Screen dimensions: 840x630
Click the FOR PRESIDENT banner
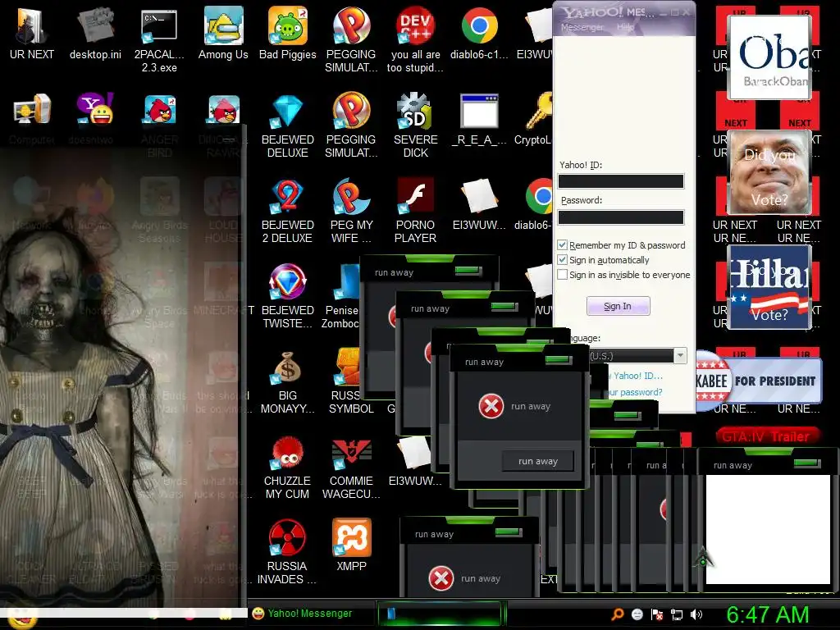point(759,381)
